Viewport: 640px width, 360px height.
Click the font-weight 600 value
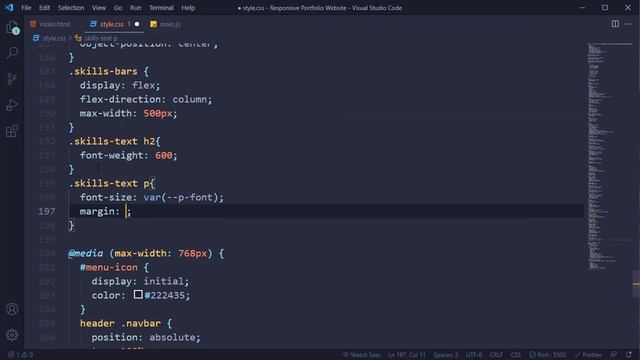tap(164, 155)
